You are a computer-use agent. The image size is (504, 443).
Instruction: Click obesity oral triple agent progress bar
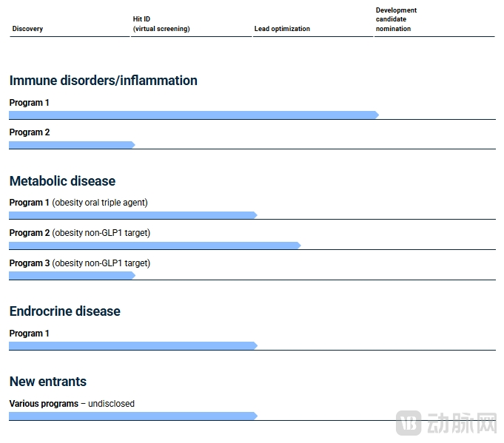point(133,215)
